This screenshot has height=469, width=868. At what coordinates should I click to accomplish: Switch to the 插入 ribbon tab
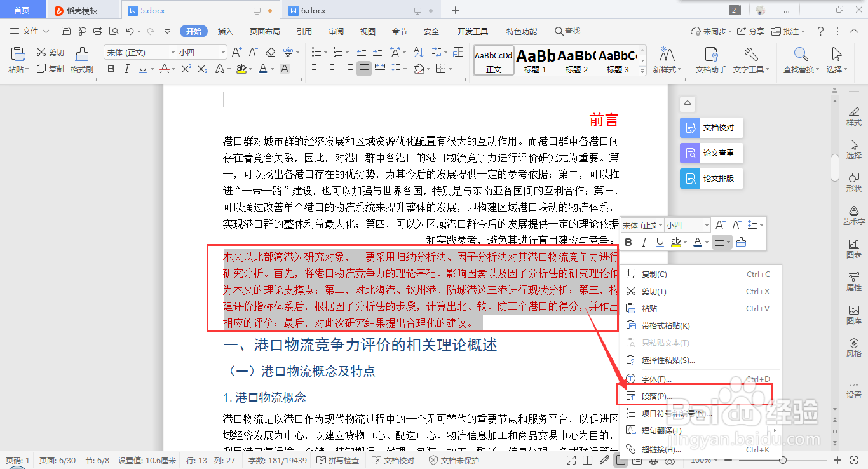pyautogui.click(x=225, y=31)
